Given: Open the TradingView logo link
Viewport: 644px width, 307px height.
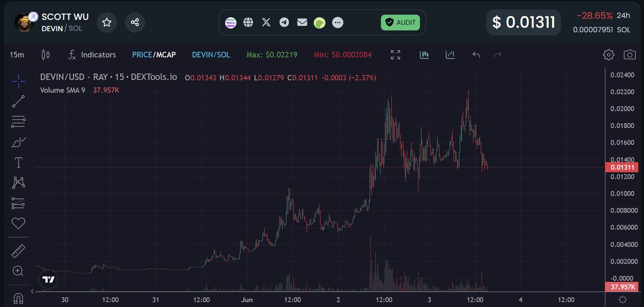Looking at the screenshot, I should [49, 279].
